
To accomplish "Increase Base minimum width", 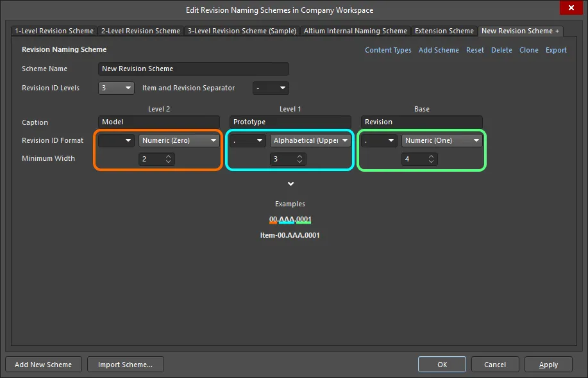I will click(x=432, y=156).
